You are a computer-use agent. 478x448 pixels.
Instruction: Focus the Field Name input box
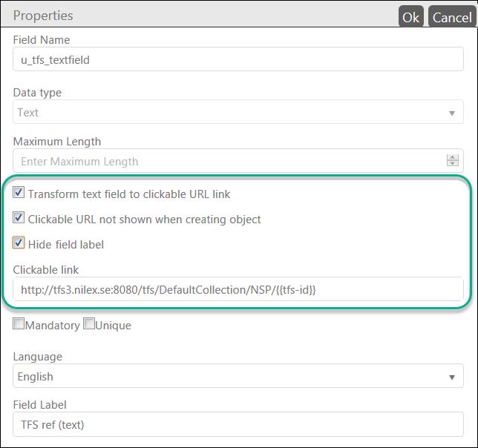pos(238,60)
